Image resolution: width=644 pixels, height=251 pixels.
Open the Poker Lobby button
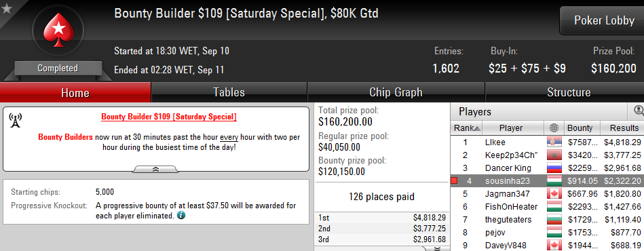click(603, 20)
